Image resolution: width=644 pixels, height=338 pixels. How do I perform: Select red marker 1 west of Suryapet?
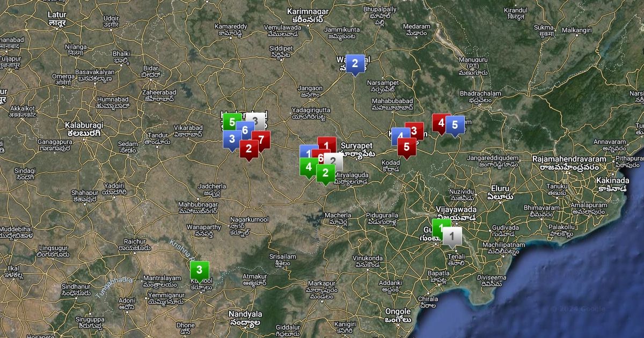327,145
